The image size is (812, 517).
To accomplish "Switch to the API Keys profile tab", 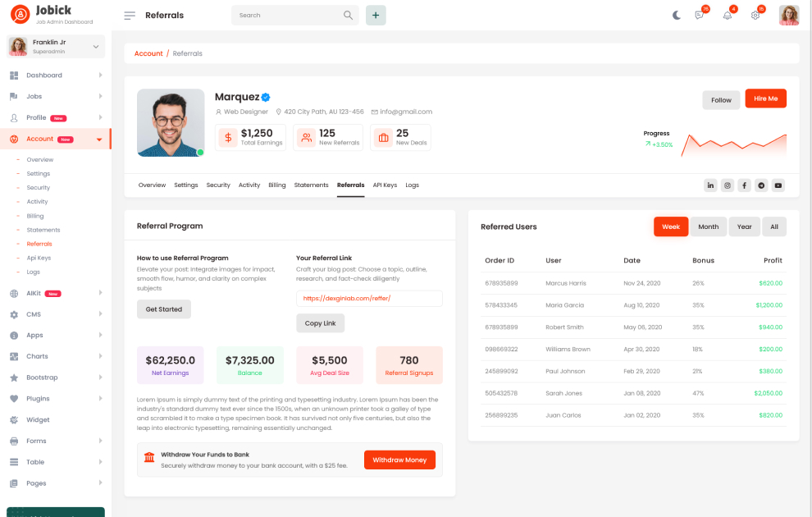I will pos(385,185).
